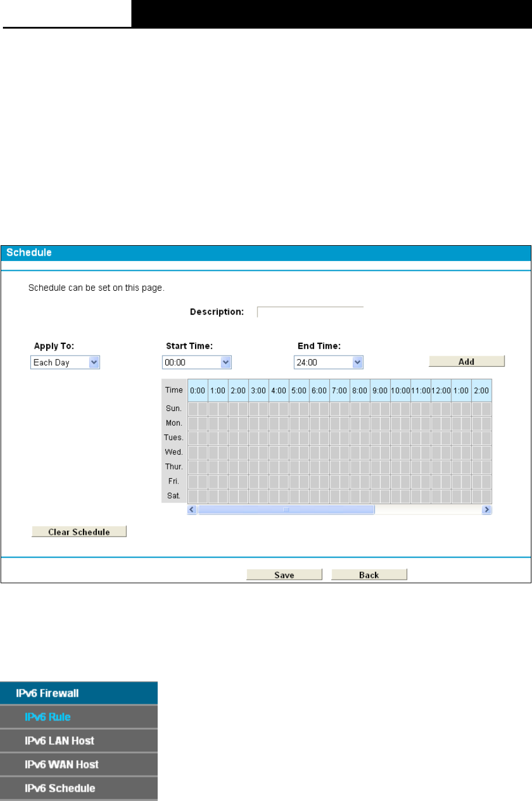This screenshot has width=532, height=801.
Task: Click the schedule grid's right scroll arrow
Action: coord(486,510)
